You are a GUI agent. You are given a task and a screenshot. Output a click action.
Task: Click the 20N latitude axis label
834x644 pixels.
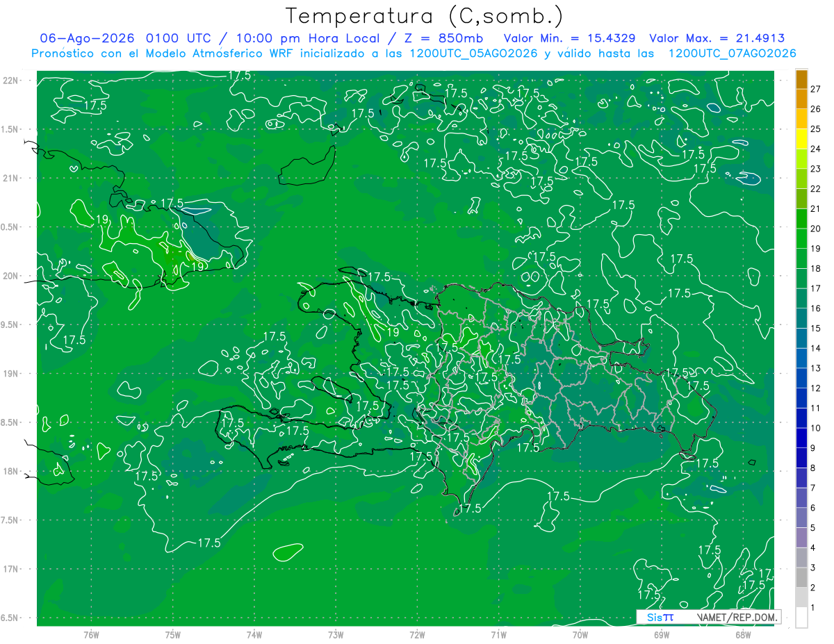(x=10, y=276)
